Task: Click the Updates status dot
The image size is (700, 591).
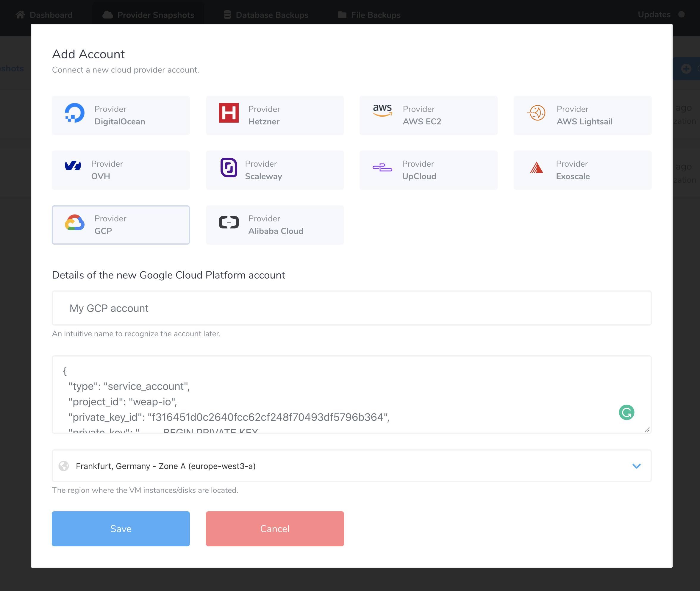Action: (x=681, y=14)
